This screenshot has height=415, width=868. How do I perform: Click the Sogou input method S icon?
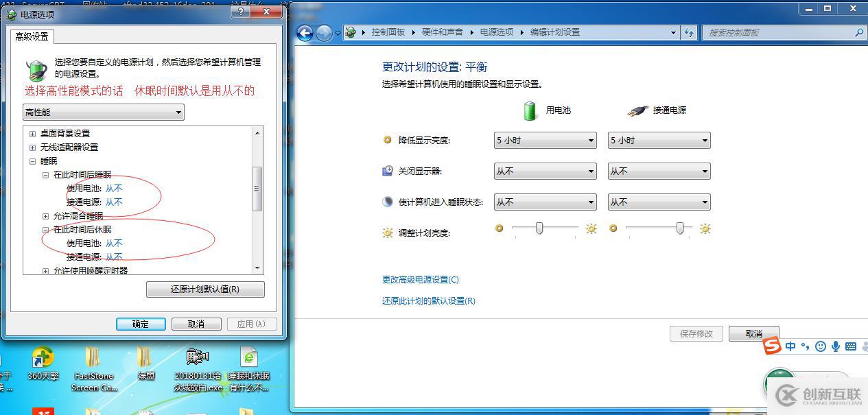click(772, 346)
